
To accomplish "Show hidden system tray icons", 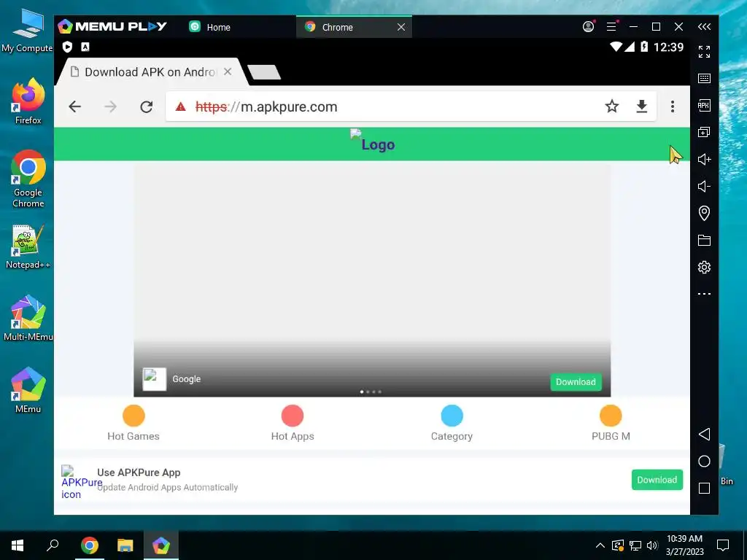I will point(600,545).
